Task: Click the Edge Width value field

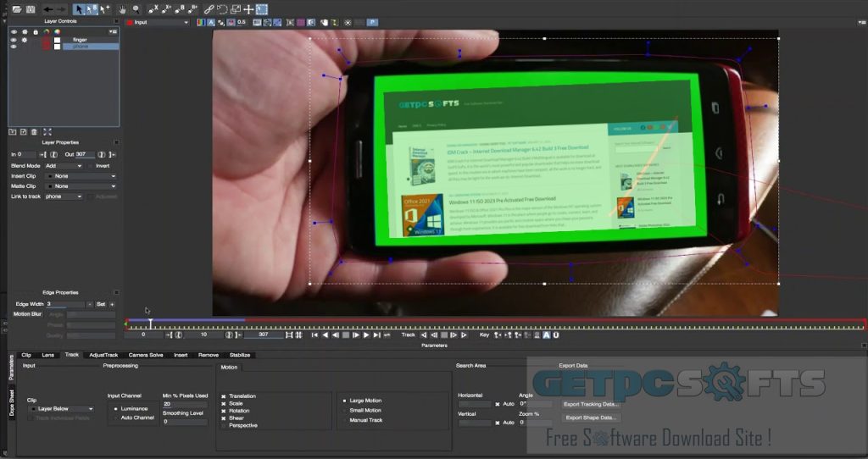Action: tap(64, 304)
